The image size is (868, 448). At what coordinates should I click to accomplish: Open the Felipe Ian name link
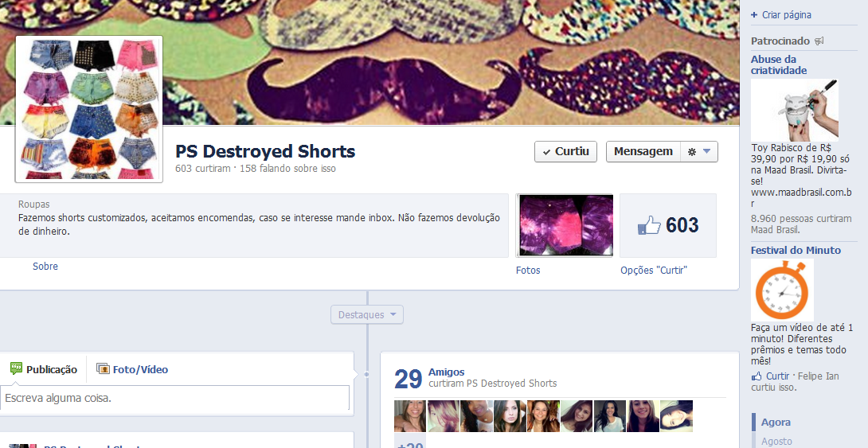coord(817,376)
